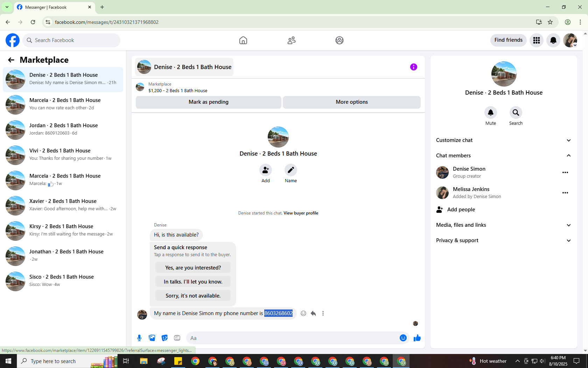
Task: Search within conversation using magnifier icon
Action: pos(516,113)
